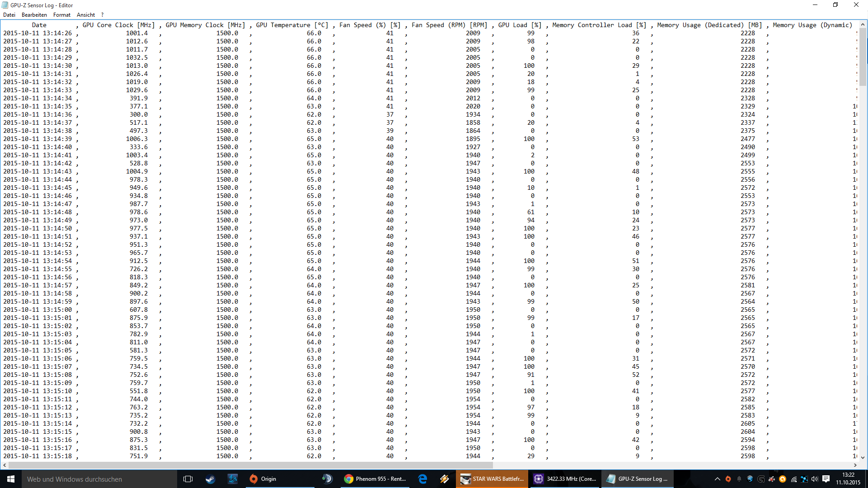Open the Bearbeiten menu
Screen dimensions: 868x488
(34, 15)
